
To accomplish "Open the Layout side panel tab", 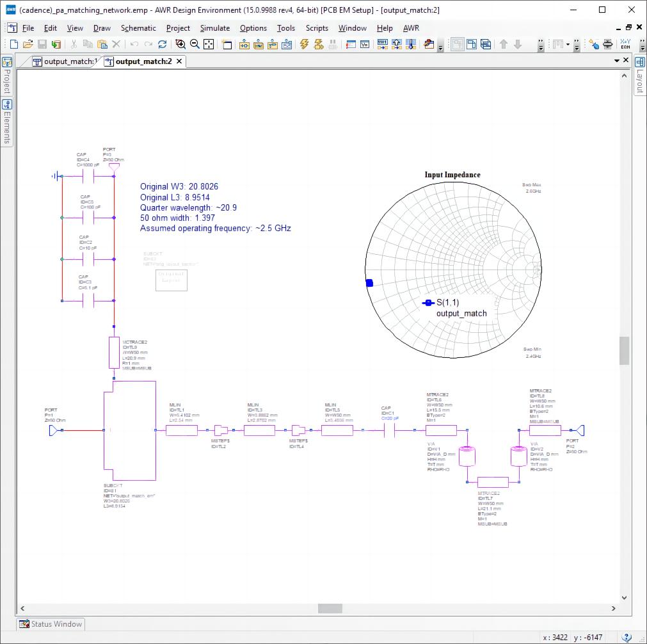I will pos(640,76).
